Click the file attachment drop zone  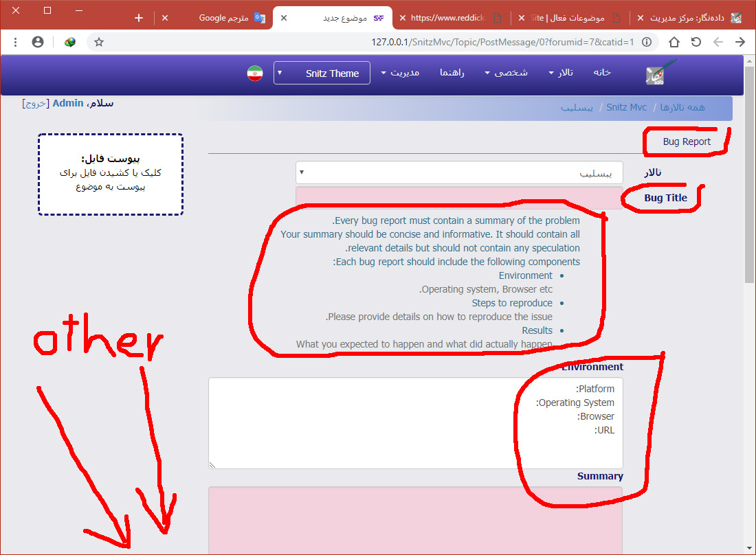tap(111, 174)
